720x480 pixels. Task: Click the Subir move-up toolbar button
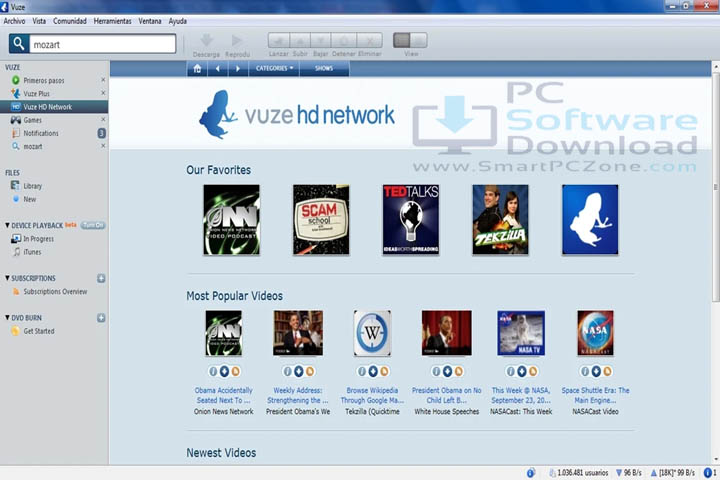[x=300, y=40]
